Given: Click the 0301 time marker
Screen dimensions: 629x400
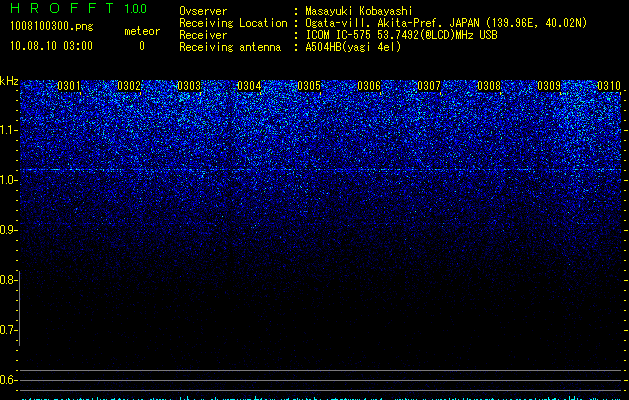Looking at the screenshot, I should point(69,86).
